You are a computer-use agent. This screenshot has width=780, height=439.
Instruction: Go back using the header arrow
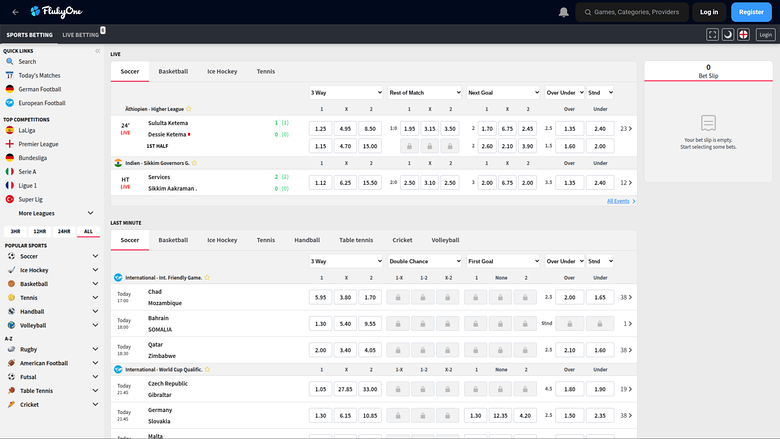(15, 12)
